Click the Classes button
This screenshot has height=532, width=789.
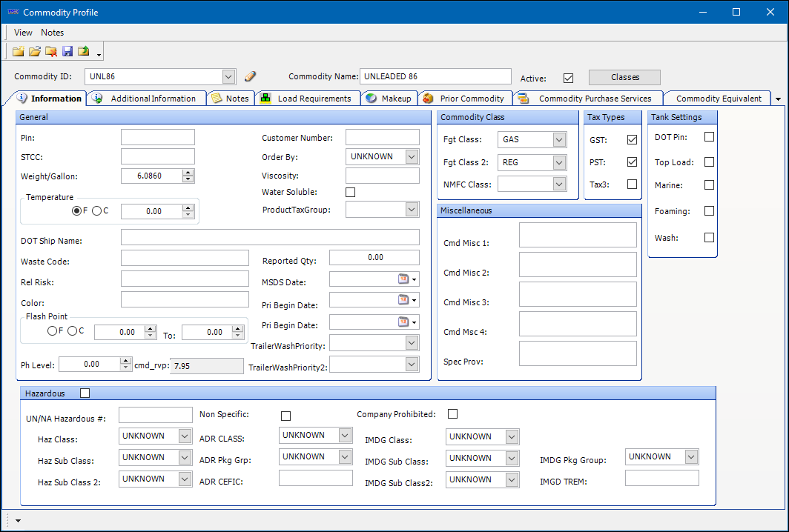(624, 77)
